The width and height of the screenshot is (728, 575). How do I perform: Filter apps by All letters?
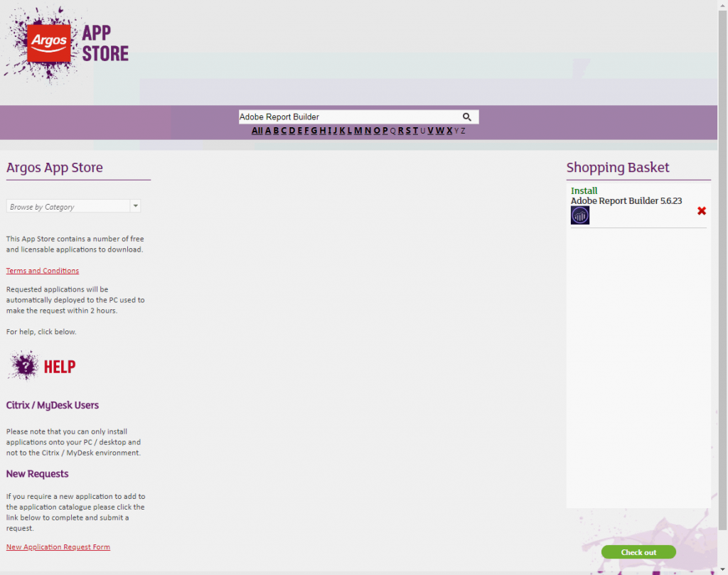pos(257,131)
